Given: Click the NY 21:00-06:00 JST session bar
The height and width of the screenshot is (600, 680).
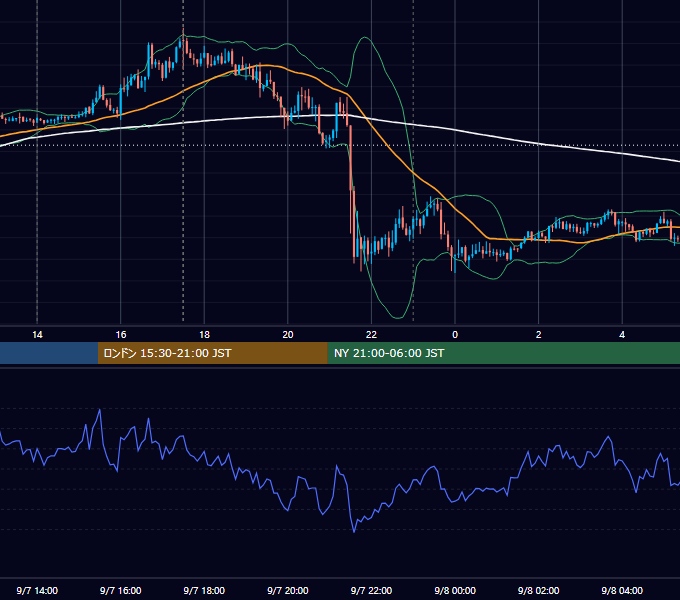Looking at the screenshot, I should coord(503,353).
